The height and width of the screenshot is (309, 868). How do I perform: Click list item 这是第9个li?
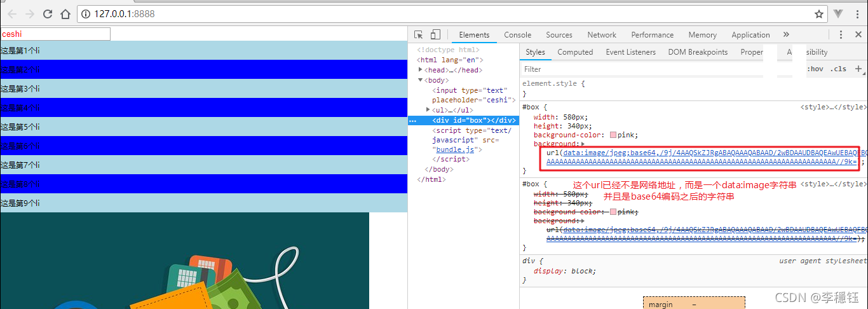point(203,203)
